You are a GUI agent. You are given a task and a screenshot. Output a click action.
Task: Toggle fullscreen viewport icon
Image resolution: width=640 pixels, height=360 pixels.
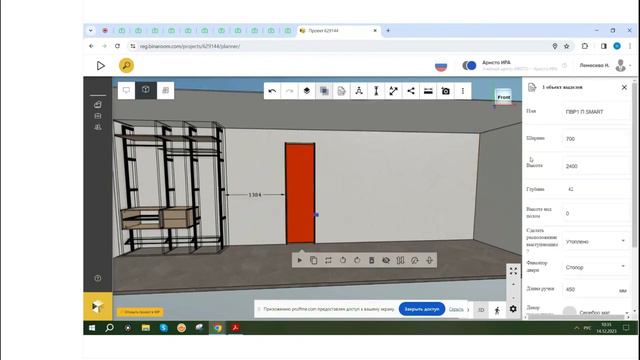coord(513,271)
